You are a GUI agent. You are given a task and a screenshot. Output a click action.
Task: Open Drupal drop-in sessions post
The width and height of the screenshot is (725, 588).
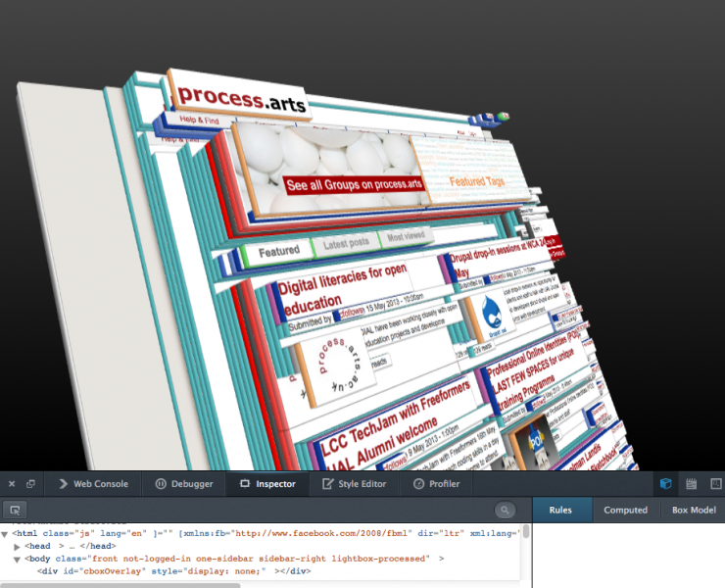point(497,256)
